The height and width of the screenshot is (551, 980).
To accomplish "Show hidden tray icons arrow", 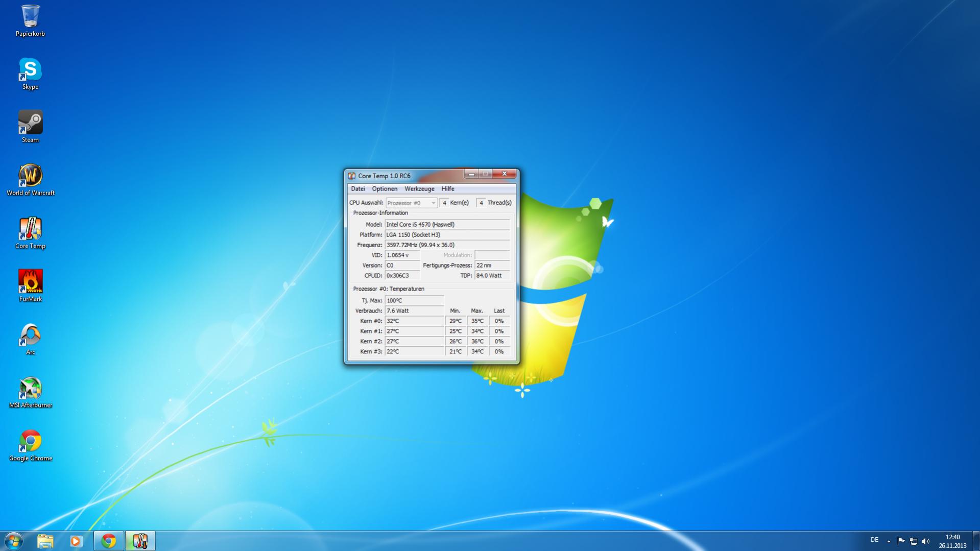I will click(x=889, y=541).
